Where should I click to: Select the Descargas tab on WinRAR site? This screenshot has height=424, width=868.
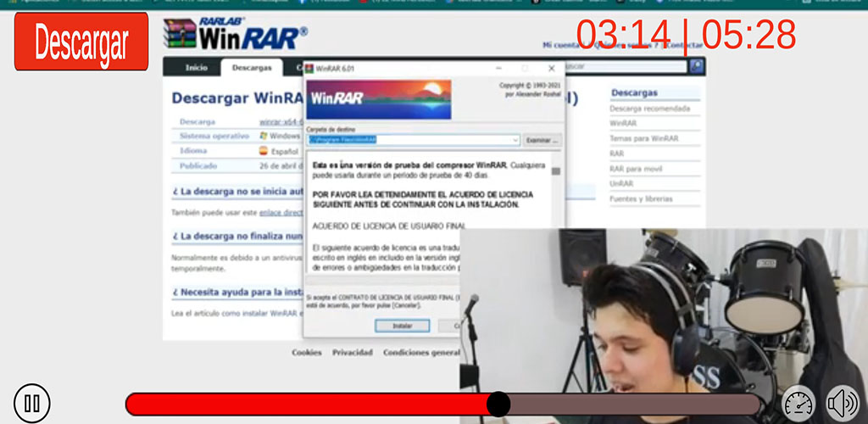252,68
